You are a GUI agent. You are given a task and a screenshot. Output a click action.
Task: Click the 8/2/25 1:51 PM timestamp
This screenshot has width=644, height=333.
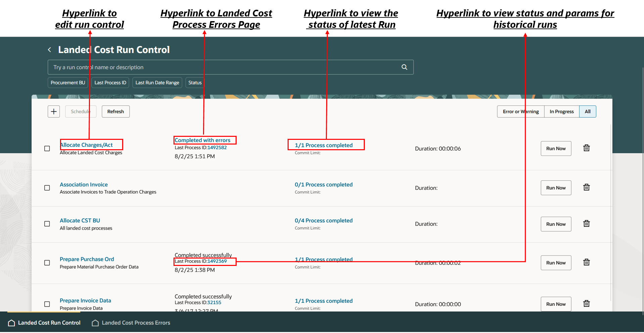[195, 156]
